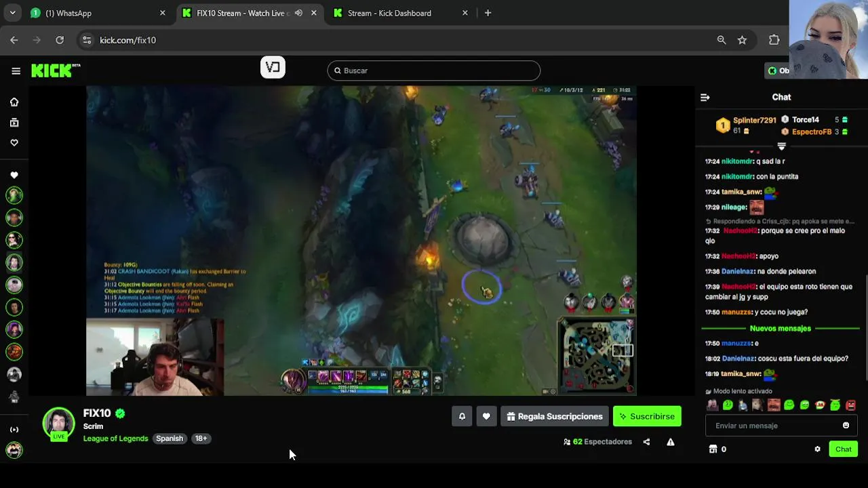Open the outlined heart Following icon

pyautogui.click(x=14, y=143)
